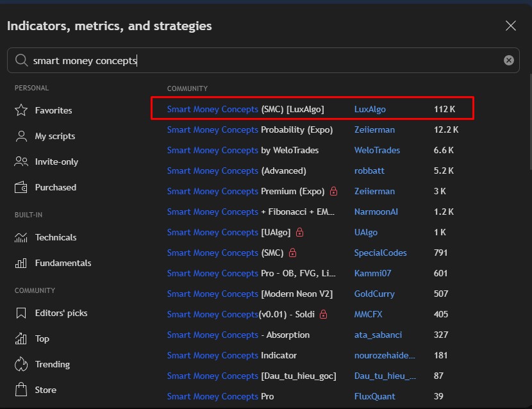
Task: Open the Zeiierman author link for Probability (Expo)
Action: [374, 129]
